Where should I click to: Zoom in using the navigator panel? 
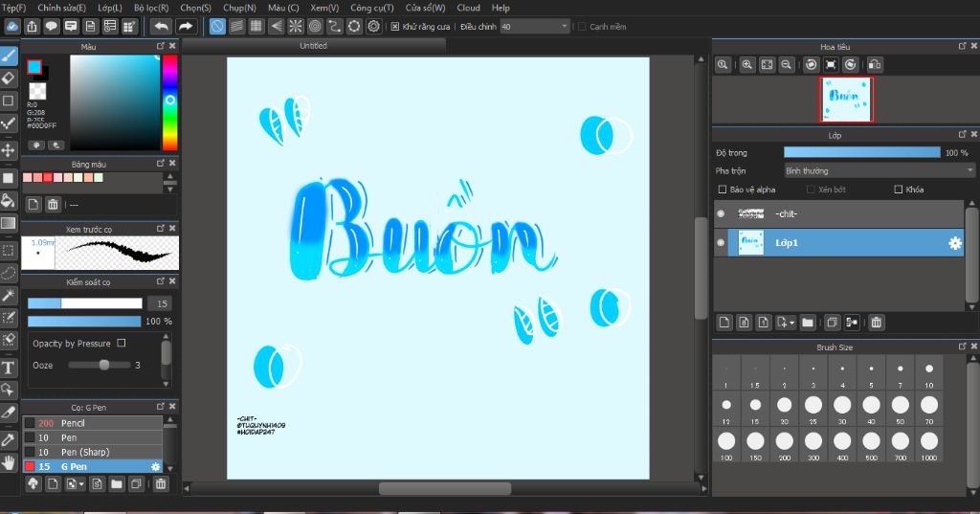746,64
